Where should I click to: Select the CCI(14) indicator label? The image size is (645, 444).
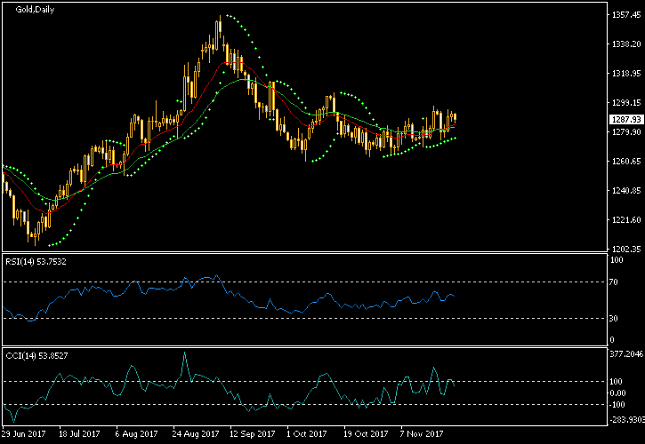pyautogui.click(x=37, y=356)
